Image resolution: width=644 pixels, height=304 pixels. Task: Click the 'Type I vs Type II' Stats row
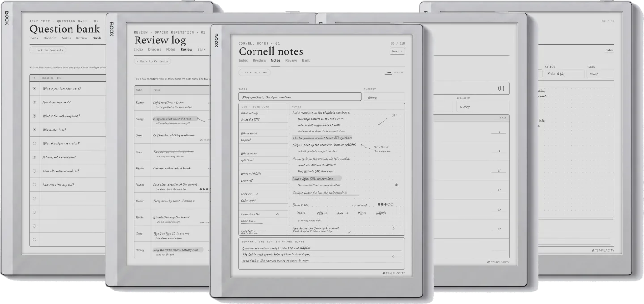point(172,234)
